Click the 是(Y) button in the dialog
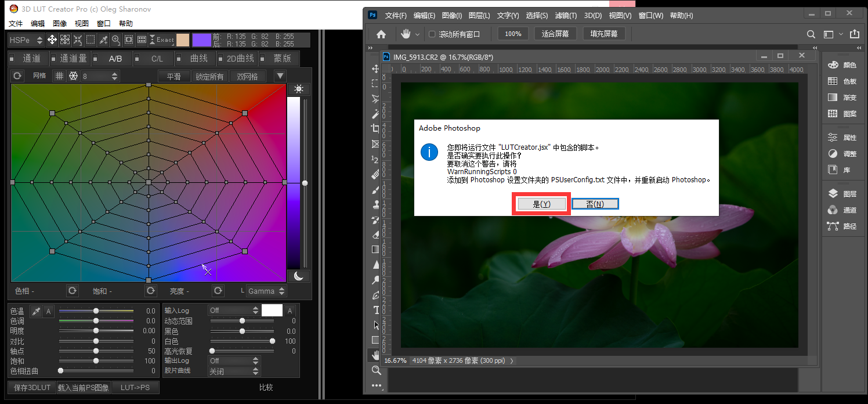This screenshot has width=868, height=404. point(541,204)
